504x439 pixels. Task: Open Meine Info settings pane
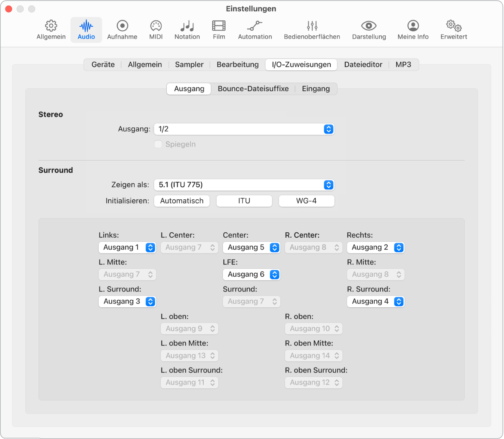pos(413,30)
